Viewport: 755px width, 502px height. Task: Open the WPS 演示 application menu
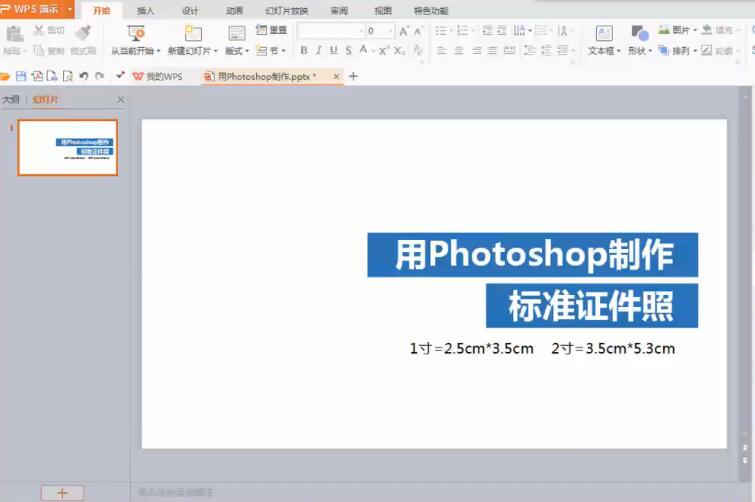(x=37, y=9)
